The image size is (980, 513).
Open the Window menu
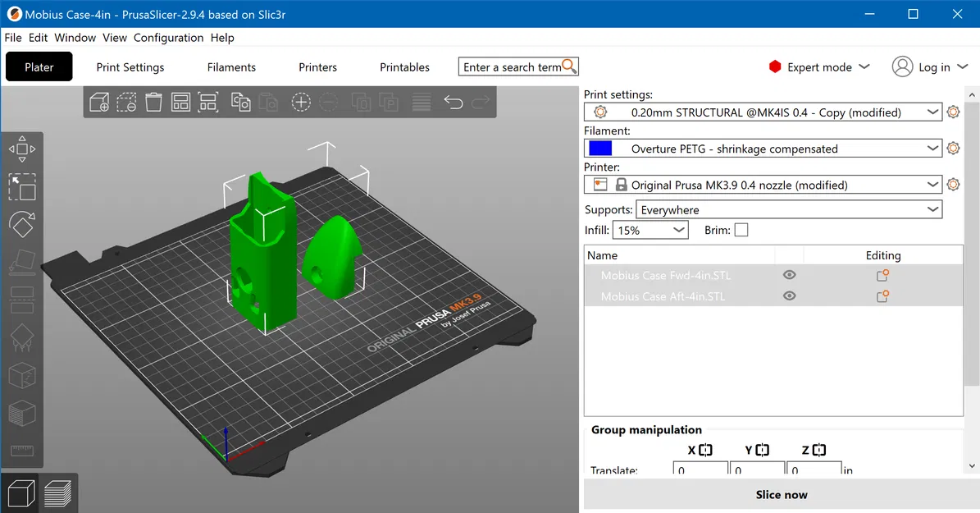(x=75, y=38)
